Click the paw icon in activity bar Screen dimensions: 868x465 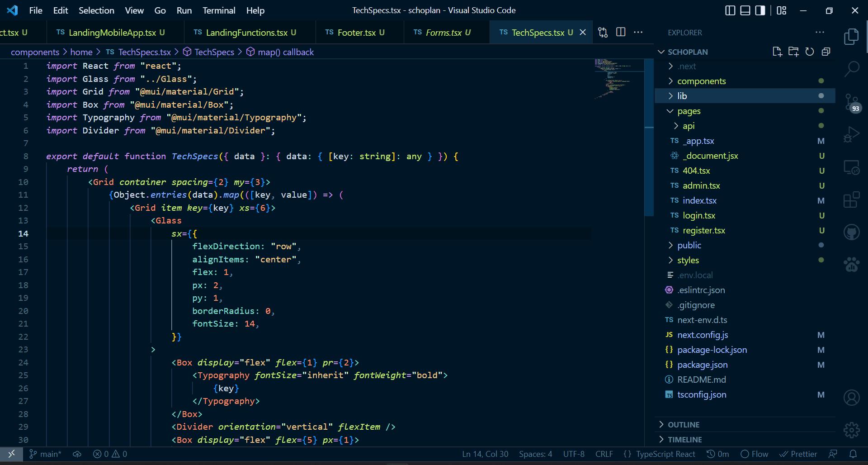coord(851,265)
